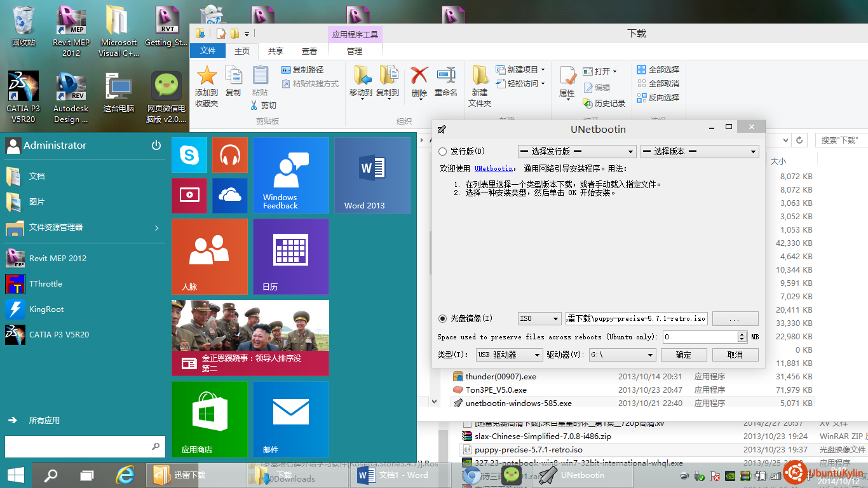
Task: Click the Start menu search box
Action: point(79,446)
